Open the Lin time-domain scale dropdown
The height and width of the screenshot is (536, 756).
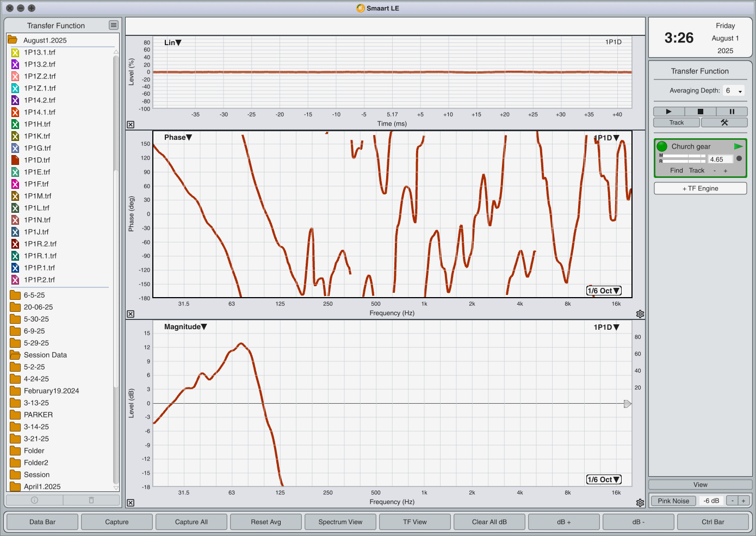pos(173,42)
